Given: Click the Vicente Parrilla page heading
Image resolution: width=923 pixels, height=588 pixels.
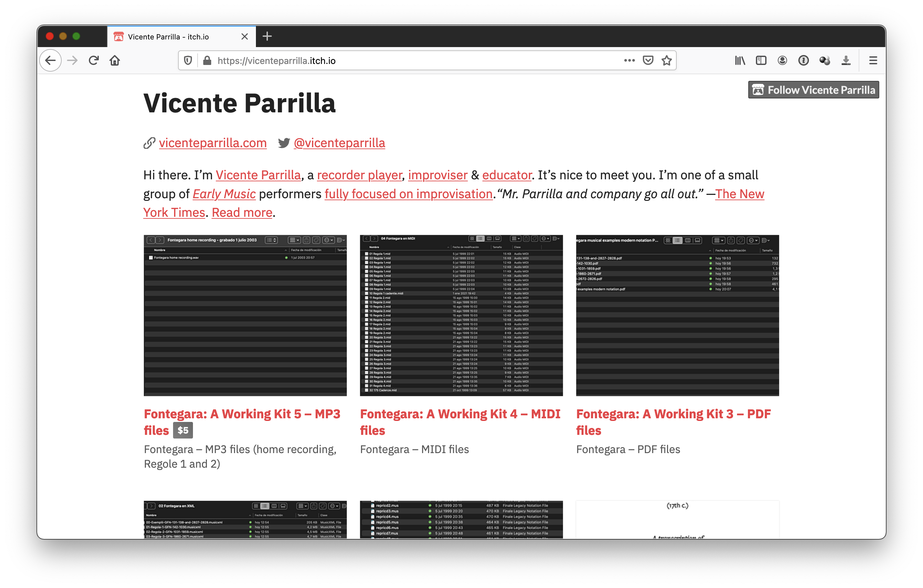Looking at the screenshot, I should point(240,103).
